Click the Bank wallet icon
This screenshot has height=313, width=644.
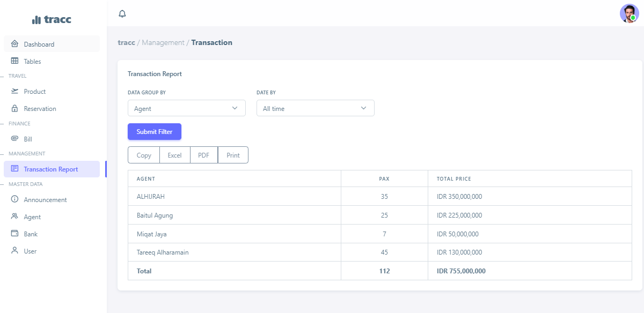(x=14, y=234)
